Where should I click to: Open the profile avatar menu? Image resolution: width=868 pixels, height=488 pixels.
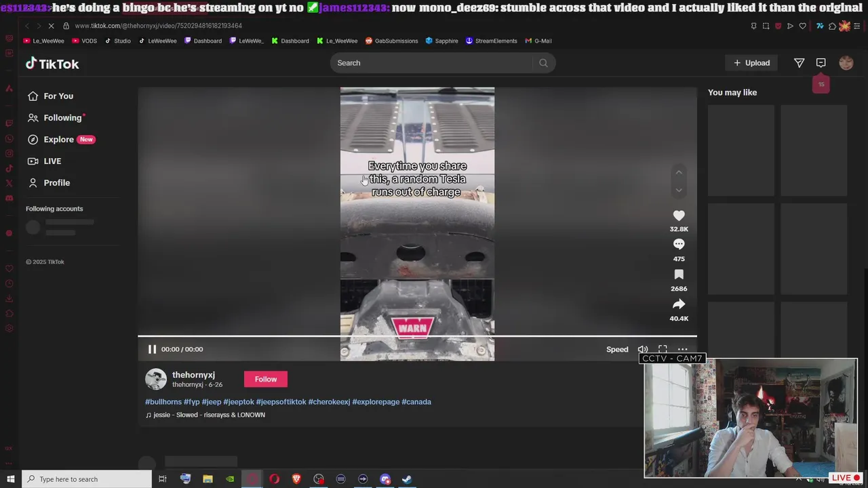click(x=846, y=63)
